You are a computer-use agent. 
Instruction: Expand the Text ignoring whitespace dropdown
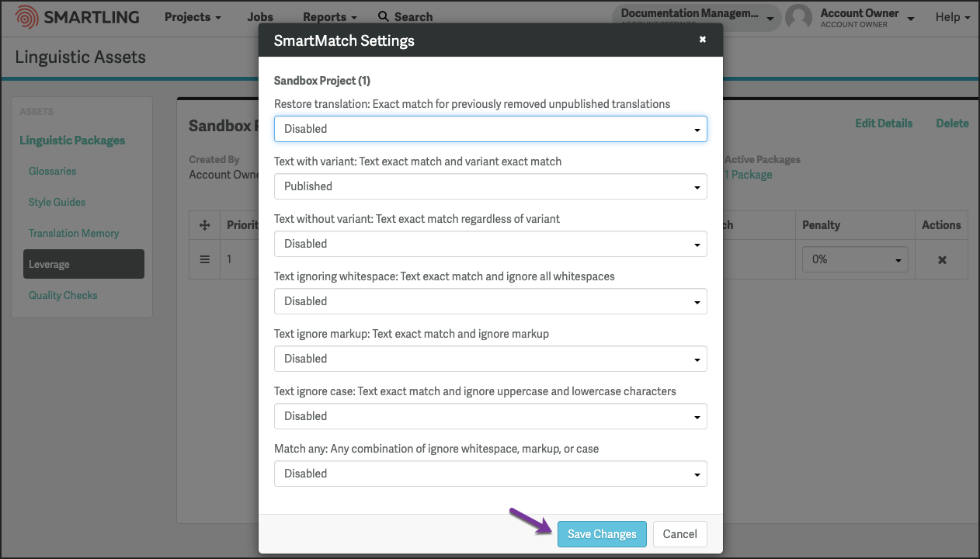[x=491, y=301]
